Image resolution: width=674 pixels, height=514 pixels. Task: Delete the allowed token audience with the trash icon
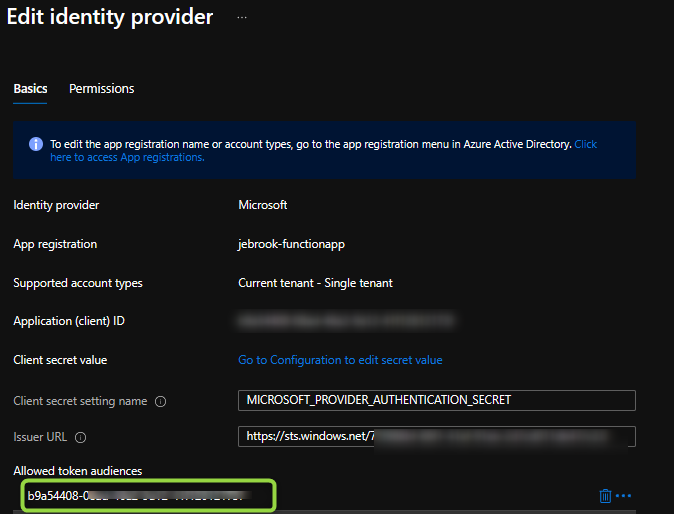[605, 496]
